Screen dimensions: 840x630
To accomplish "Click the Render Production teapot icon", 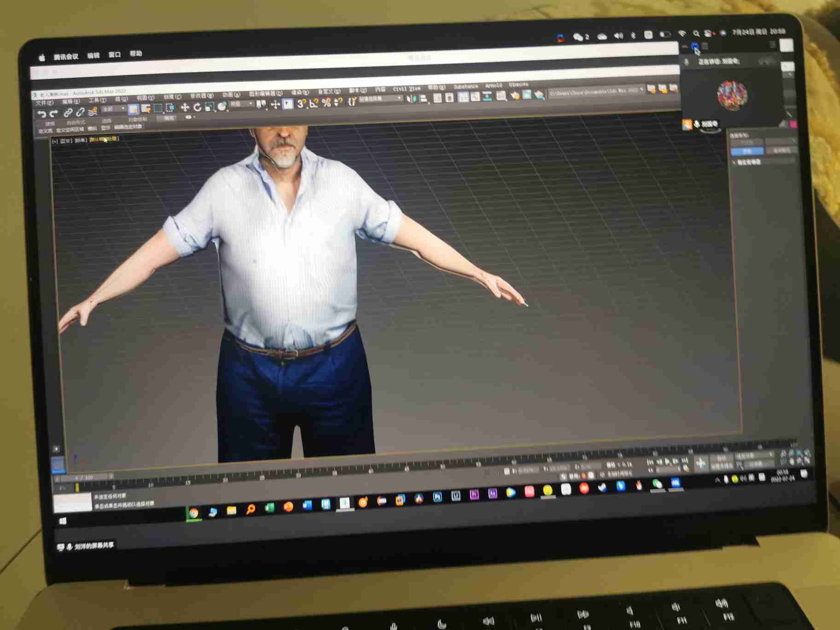I will click(539, 95).
